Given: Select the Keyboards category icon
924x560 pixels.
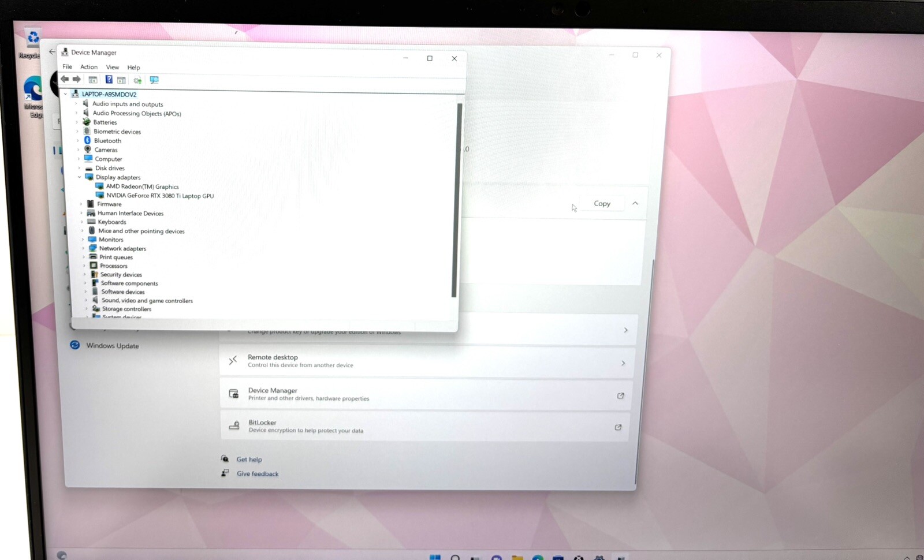Looking at the screenshot, I should (91, 222).
